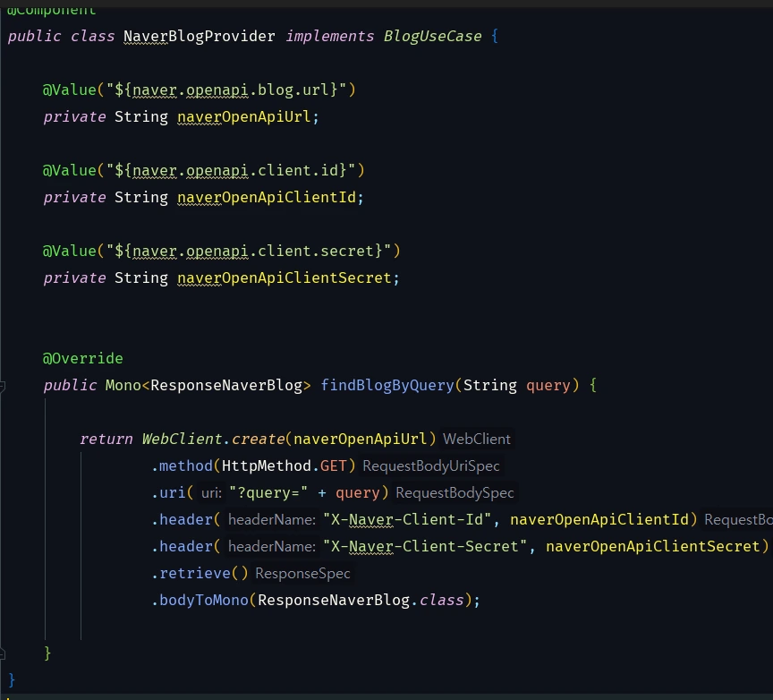Click the ResponseSpec inlay hint

[x=302, y=573]
